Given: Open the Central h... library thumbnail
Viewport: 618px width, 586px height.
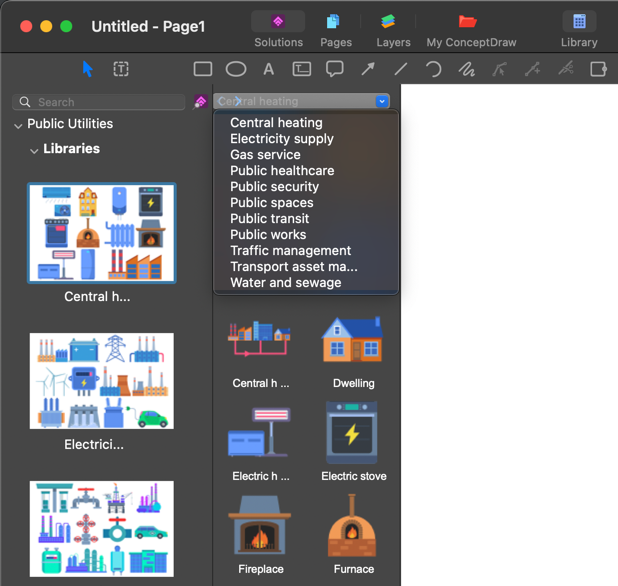Looking at the screenshot, I should 102,233.
